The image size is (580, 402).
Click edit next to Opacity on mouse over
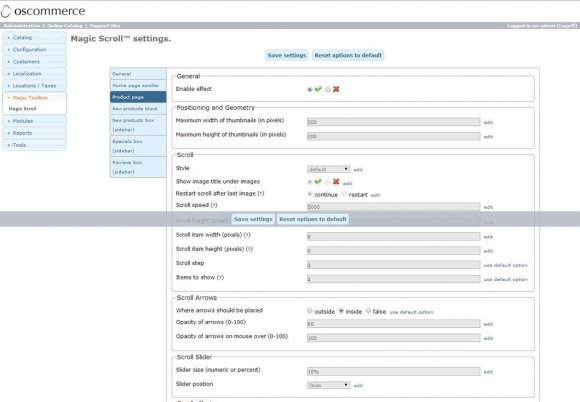[x=488, y=338]
